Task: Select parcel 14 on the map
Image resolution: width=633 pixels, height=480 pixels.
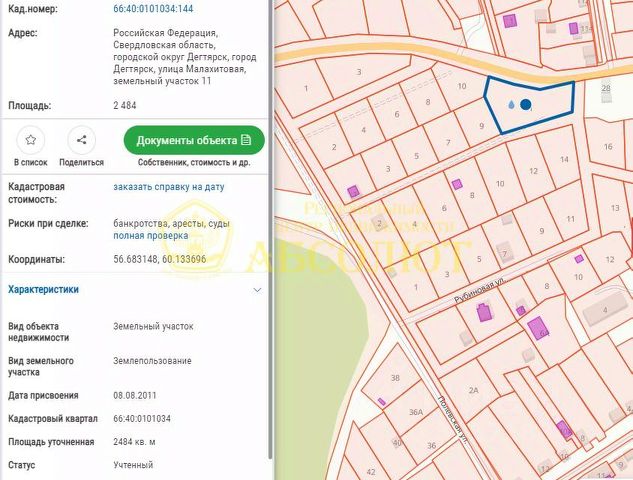Action: pos(562,159)
